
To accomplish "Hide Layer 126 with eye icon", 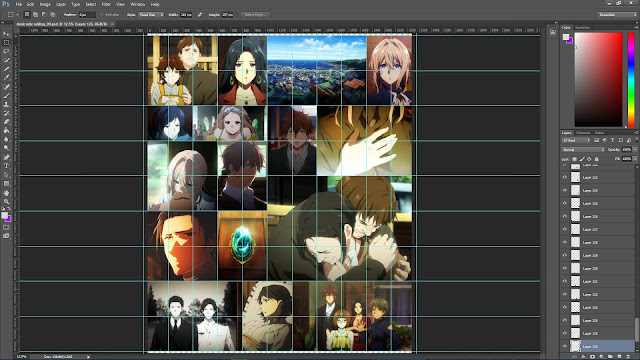I will [565, 346].
